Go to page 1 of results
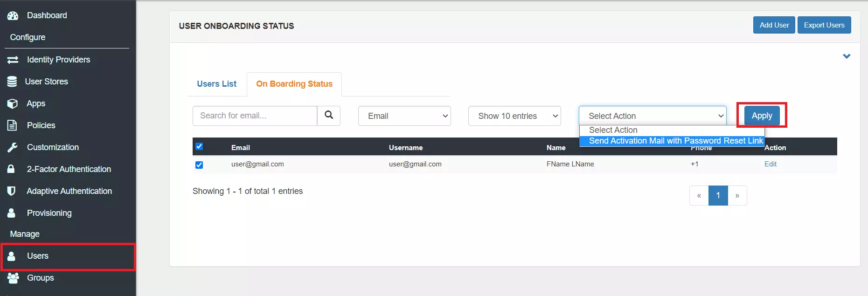This screenshot has width=868, height=296. point(718,196)
